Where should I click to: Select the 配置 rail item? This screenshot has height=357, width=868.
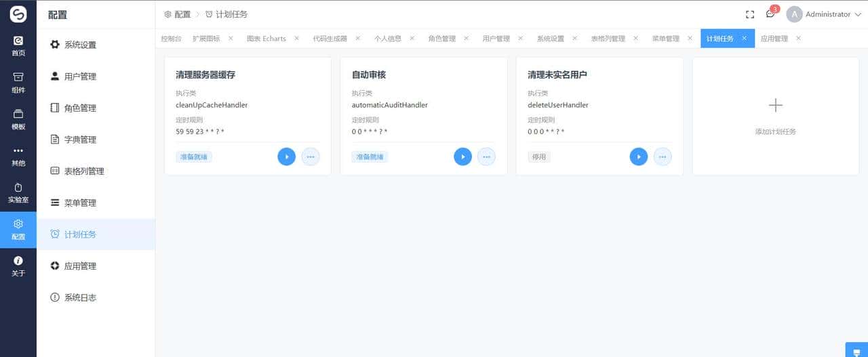pos(18,230)
